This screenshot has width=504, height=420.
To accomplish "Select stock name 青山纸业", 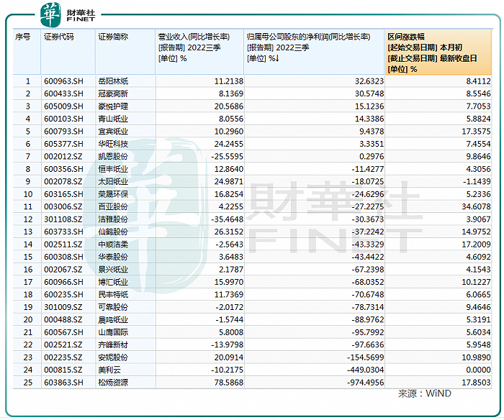I will [x=113, y=119].
